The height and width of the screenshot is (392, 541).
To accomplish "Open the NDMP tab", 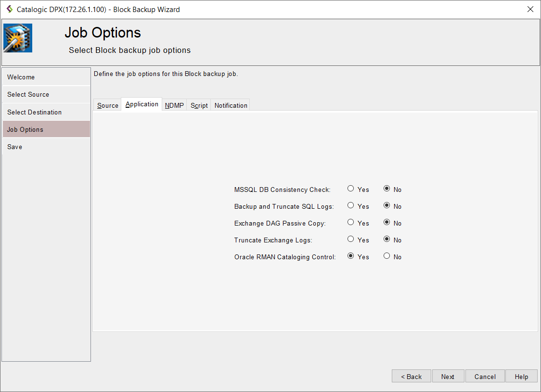I will tap(174, 105).
